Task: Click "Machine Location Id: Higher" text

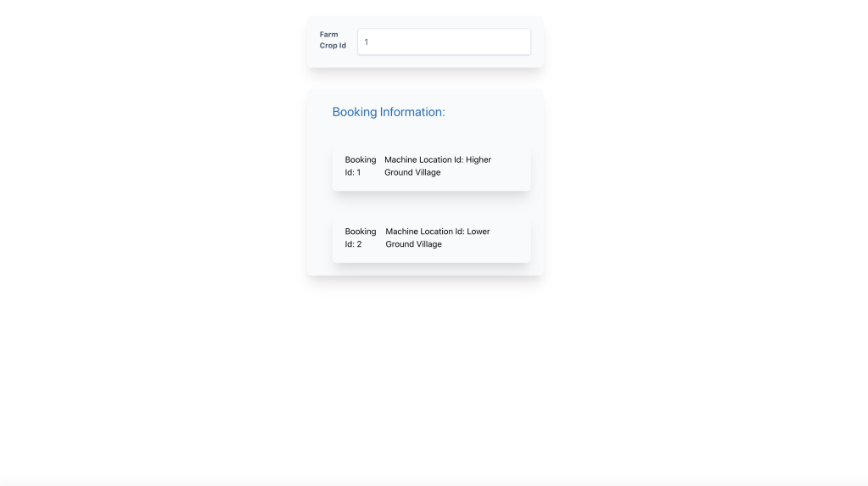Action: click(437, 159)
